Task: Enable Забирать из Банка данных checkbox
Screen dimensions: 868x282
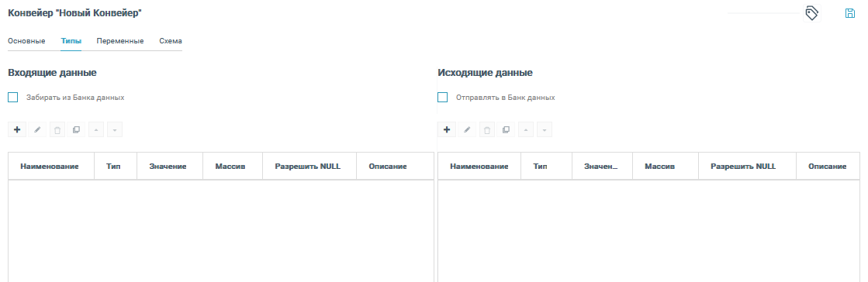Action: pyautogui.click(x=12, y=98)
